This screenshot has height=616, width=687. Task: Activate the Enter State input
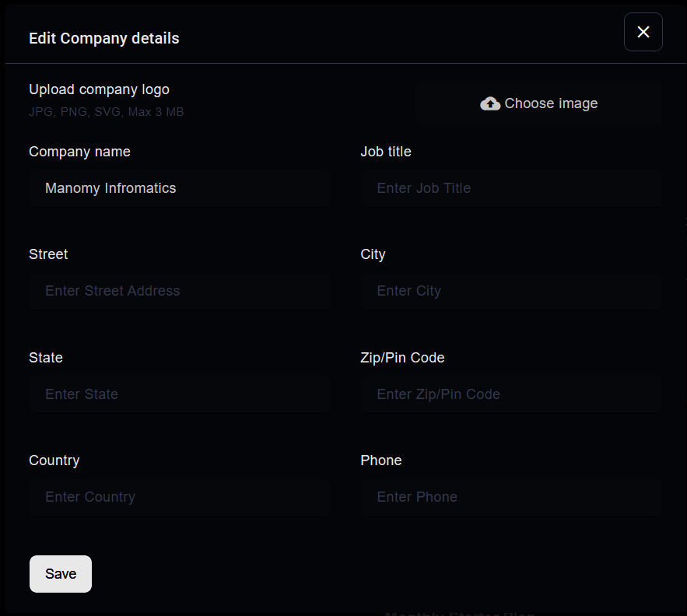[180, 394]
